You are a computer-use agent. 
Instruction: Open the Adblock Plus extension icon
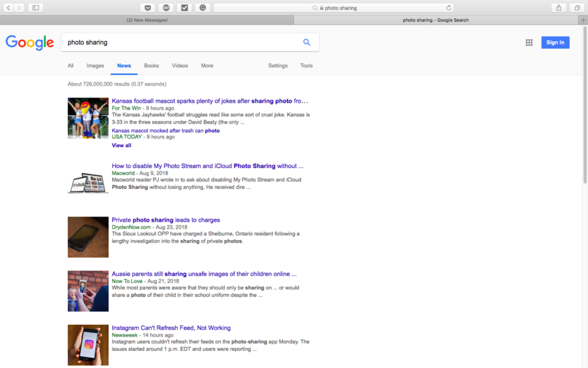click(x=166, y=7)
